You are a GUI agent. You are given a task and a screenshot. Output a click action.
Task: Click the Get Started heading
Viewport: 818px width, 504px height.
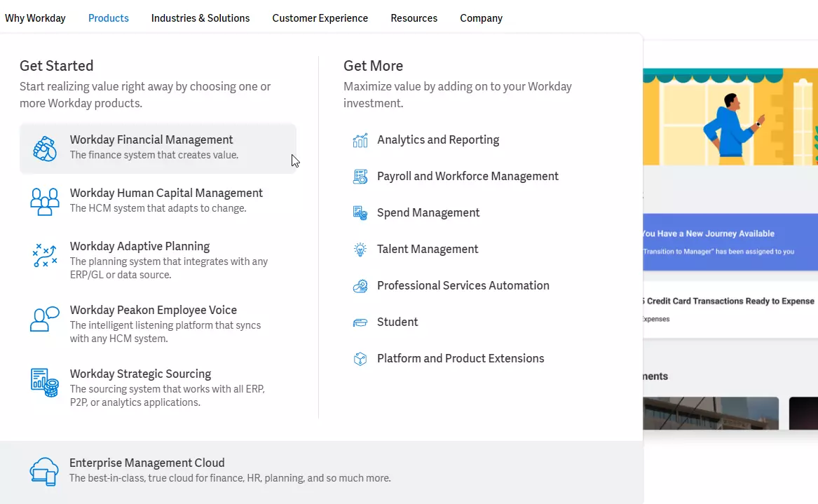[56, 66]
